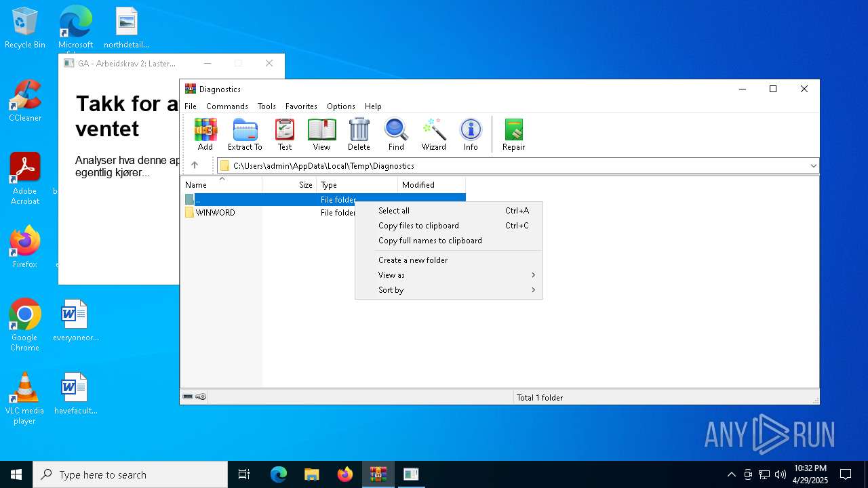Choose Create a new folder
The width and height of the screenshot is (868, 488).
tap(449, 260)
